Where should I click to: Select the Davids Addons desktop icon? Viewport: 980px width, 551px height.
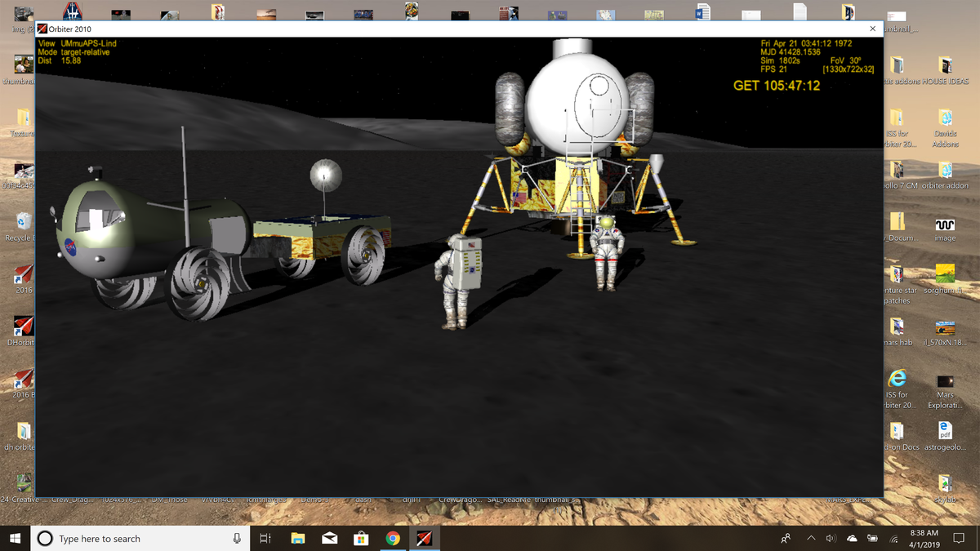click(946, 128)
